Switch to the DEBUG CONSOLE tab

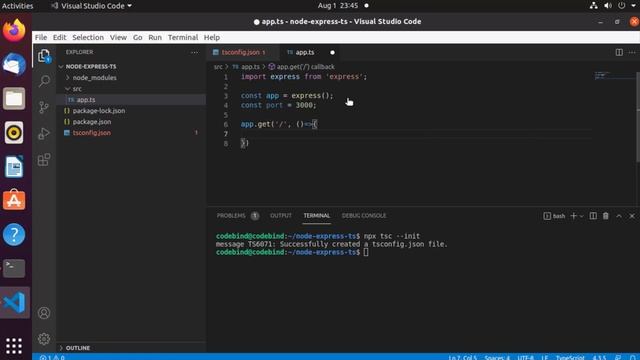364,216
